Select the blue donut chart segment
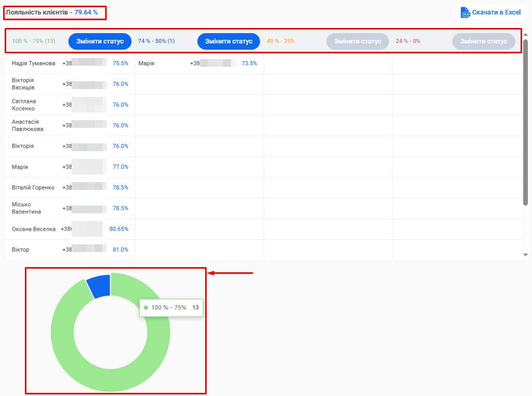 pyautogui.click(x=99, y=286)
